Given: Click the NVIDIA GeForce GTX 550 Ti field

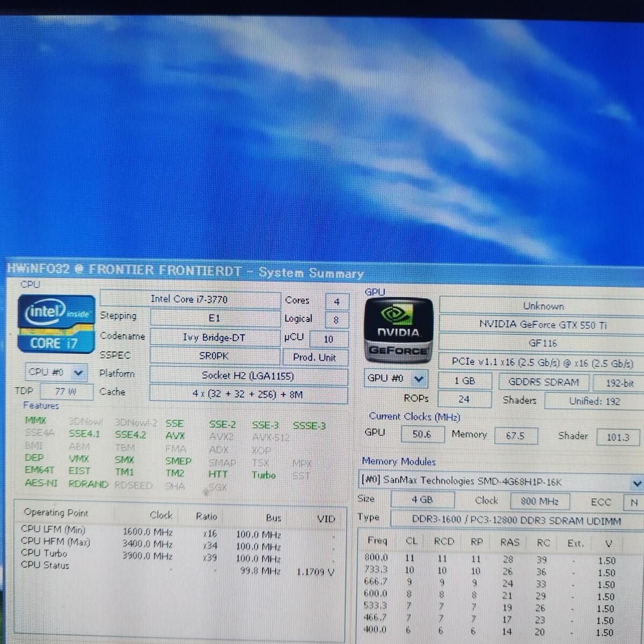Looking at the screenshot, I should pyautogui.click(x=542, y=325).
